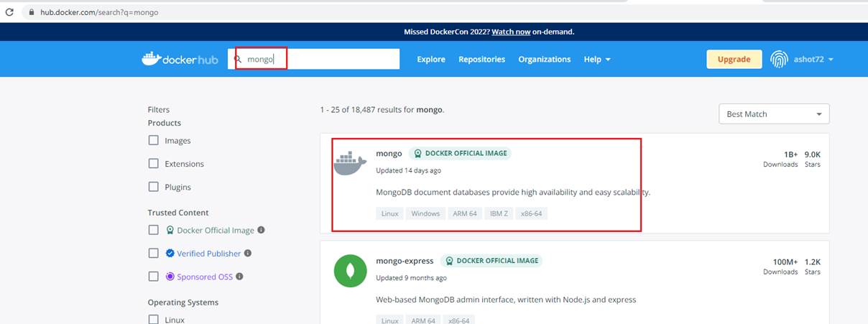Click info icon beside Docker Official Image

click(x=261, y=231)
